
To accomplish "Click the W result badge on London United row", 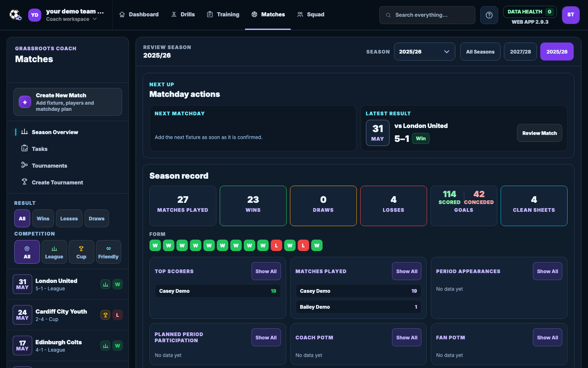I will point(118,284).
